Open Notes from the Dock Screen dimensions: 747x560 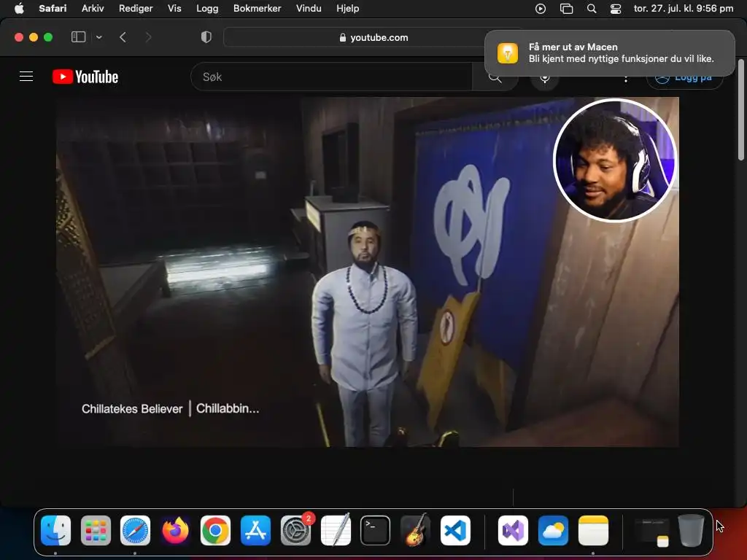pyautogui.click(x=593, y=530)
